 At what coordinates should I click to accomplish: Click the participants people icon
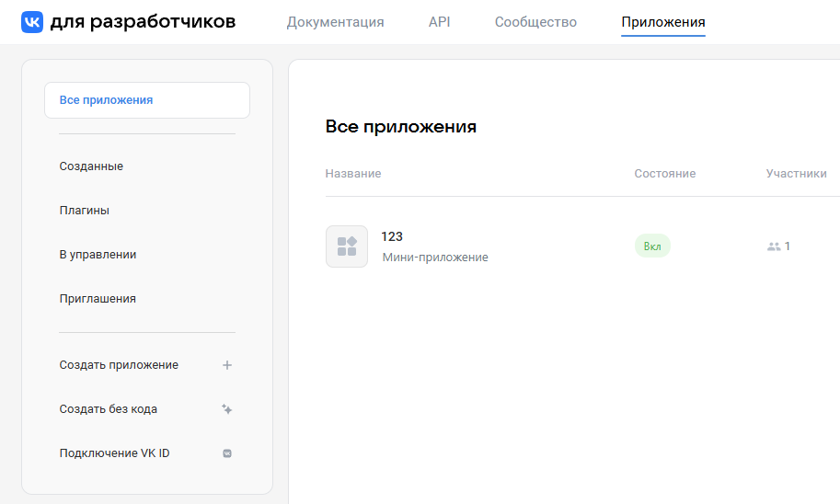pos(773,246)
